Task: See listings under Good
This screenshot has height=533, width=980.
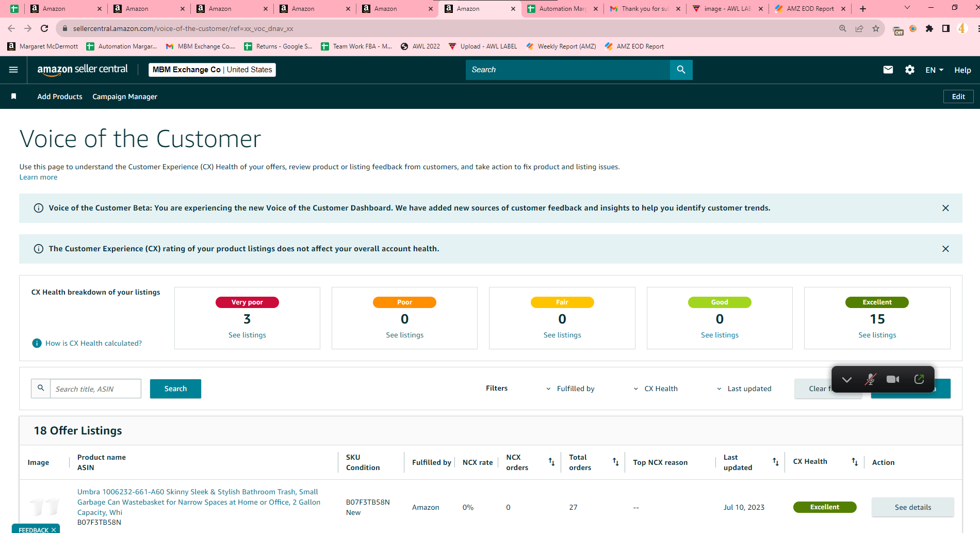Action: [720, 335]
